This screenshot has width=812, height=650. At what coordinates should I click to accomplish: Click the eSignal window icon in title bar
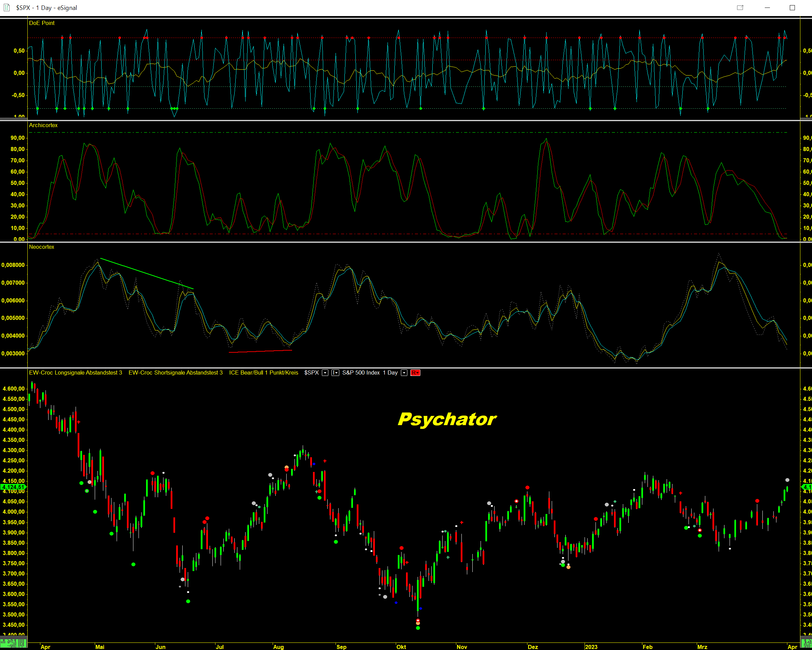click(6, 8)
